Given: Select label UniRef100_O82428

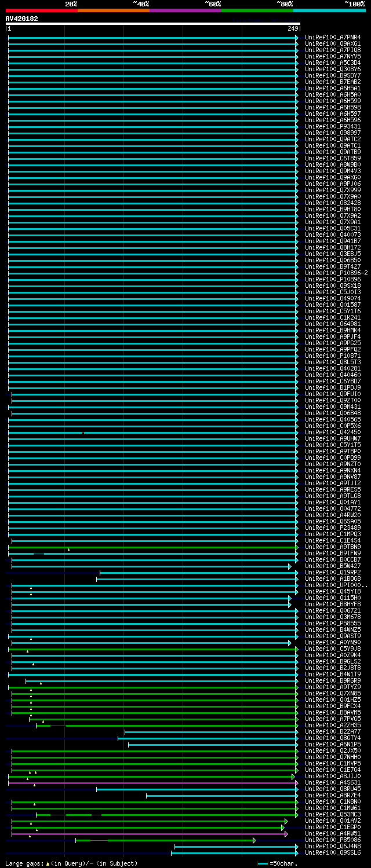Looking at the screenshot, I should click(x=333, y=203).
